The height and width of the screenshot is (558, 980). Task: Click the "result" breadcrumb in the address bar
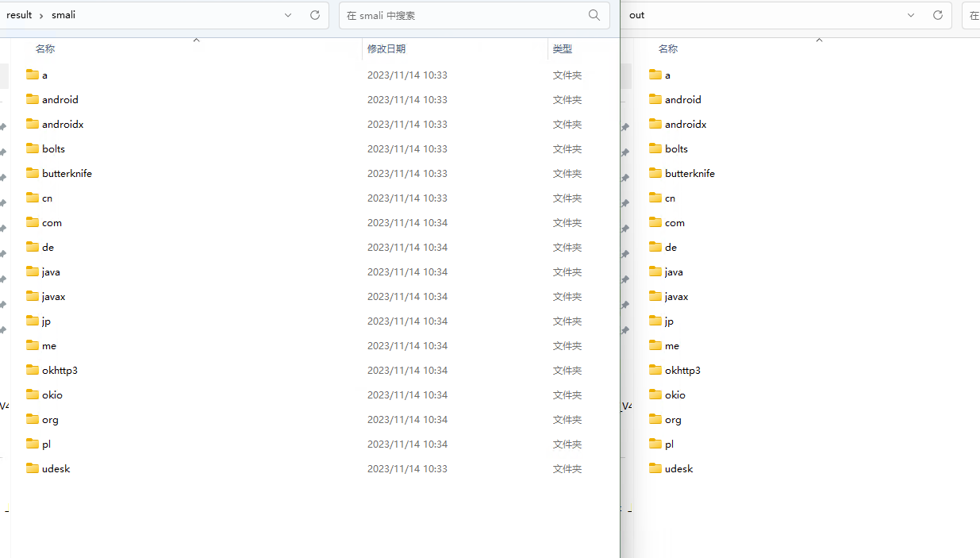pos(19,15)
